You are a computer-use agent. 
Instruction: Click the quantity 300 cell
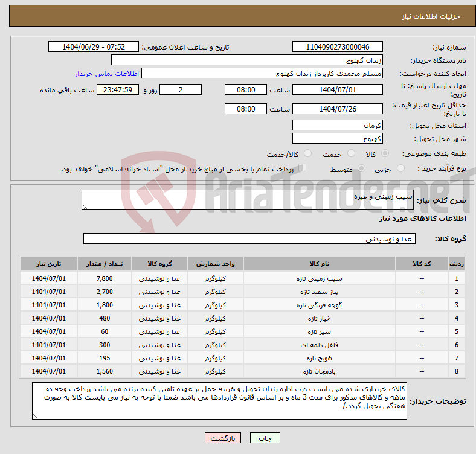[105, 345]
